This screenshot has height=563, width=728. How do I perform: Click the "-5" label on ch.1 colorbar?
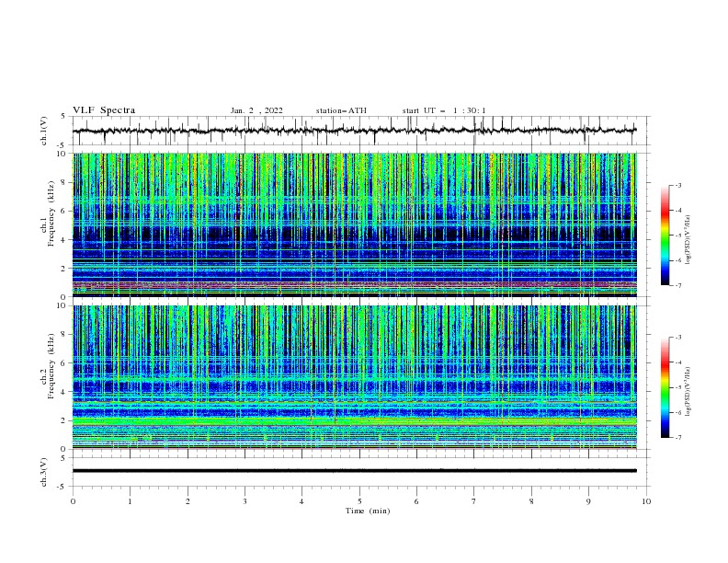(678, 236)
